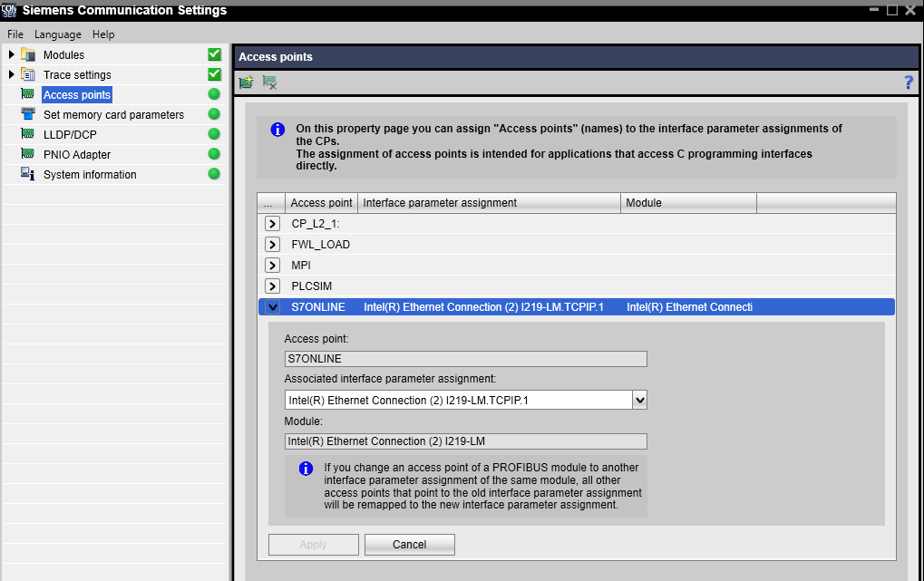The image size is (924, 581).
Task: Select Set memory card parameters in tree
Action: click(113, 115)
